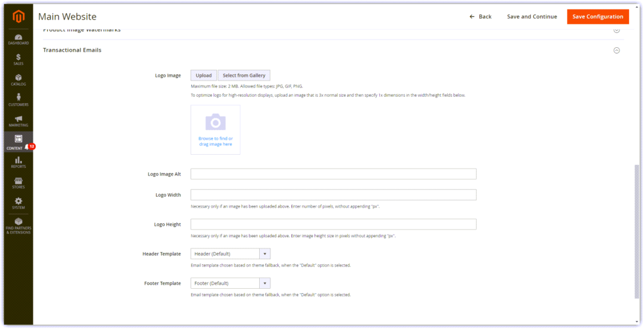Click the camera placeholder image icon
The width and height of the screenshot is (644, 329).
click(216, 122)
